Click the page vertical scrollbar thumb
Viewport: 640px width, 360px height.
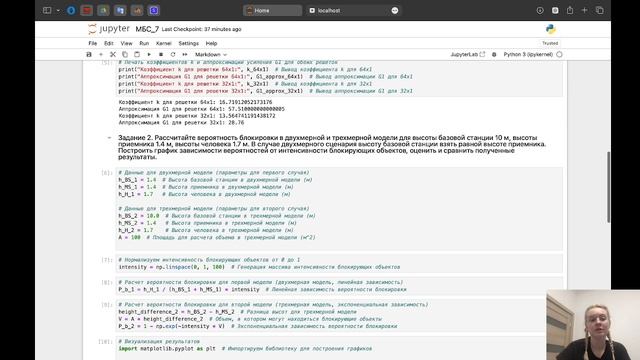coord(609,187)
